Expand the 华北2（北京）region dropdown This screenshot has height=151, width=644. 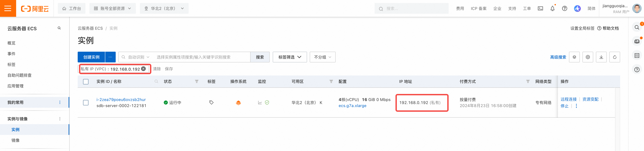click(164, 9)
